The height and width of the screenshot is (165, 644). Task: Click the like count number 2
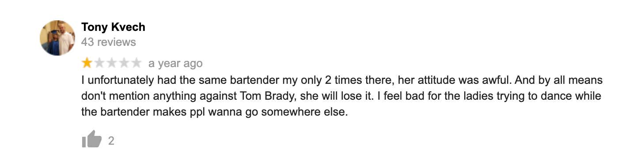[111, 141]
